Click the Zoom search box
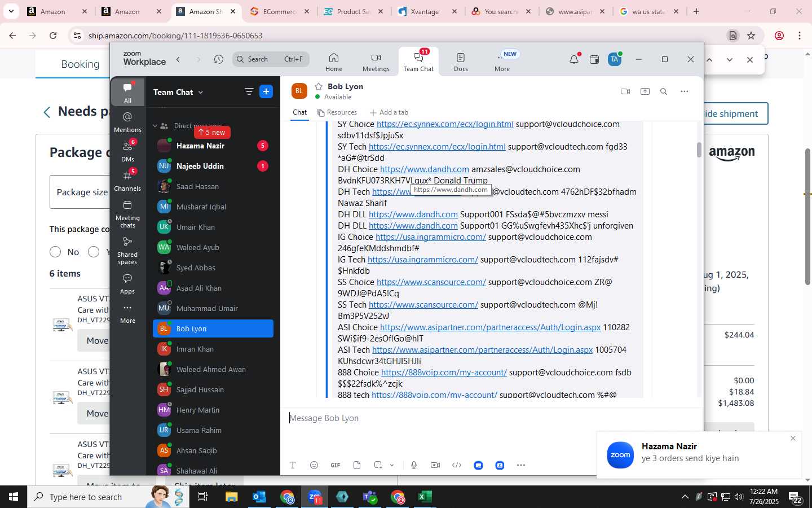Screen dimensions: 812x508 (271, 59)
